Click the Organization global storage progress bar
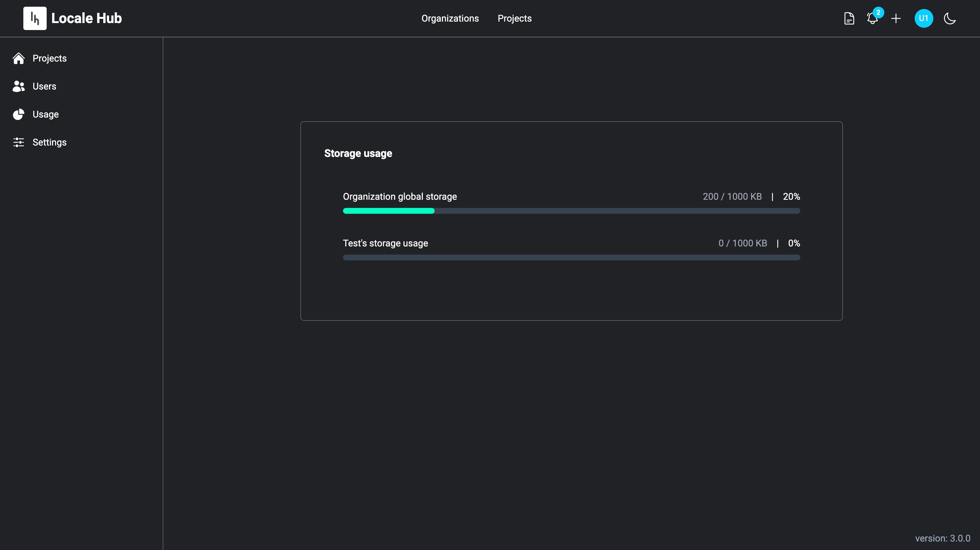The height and width of the screenshot is (550, 980). (x=571, y=211)
